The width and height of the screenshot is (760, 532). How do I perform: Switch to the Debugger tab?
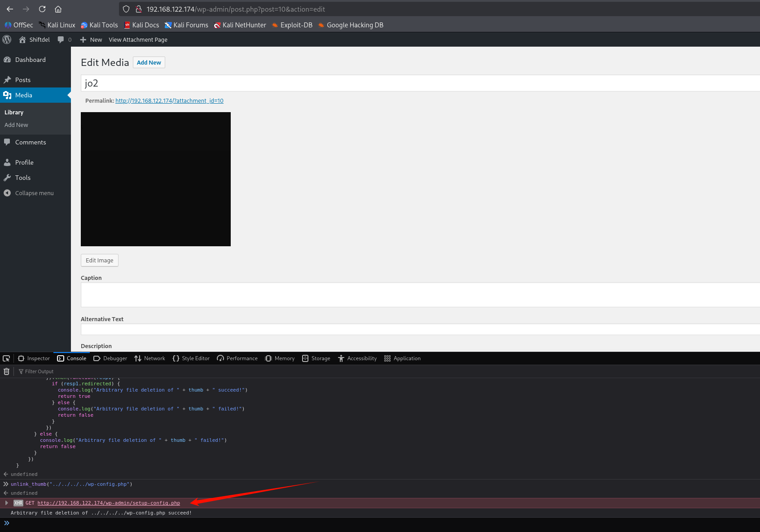pyautogui.click(x=110, y=358)
